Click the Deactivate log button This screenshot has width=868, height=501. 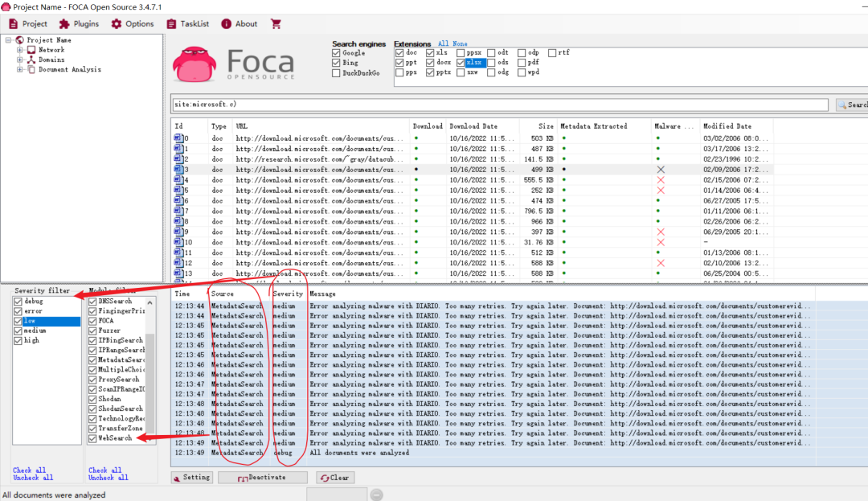click(x=262, y=477)
